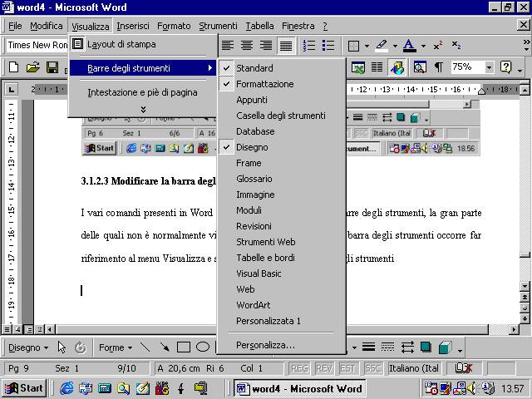Select the Line drawing tool
The height and width of the screenshot is (399, 532).
pyautogui.click(x=145, y=347)
